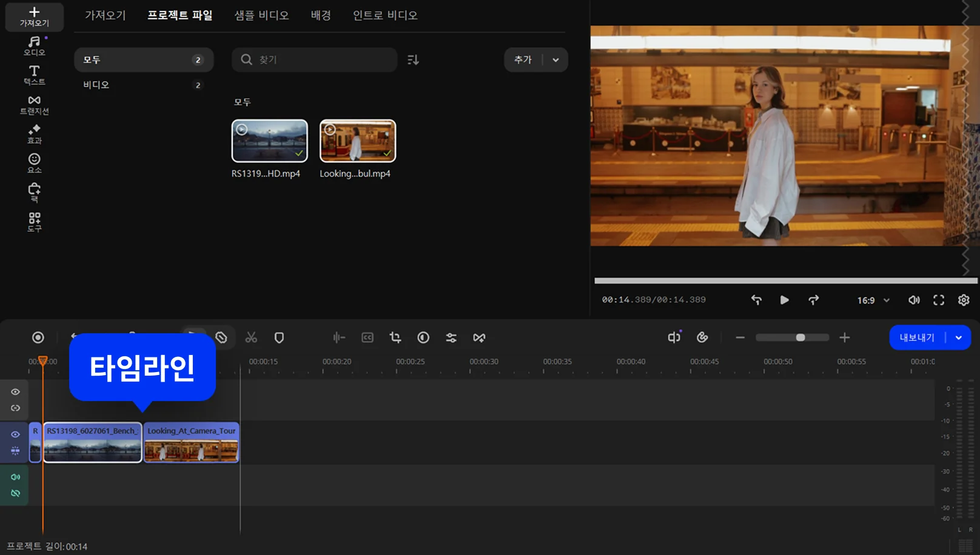The width and height of the screenshot is (980, 555).
Task: Expand the 추가 dropdown arrow
Action: click(555, 60)
